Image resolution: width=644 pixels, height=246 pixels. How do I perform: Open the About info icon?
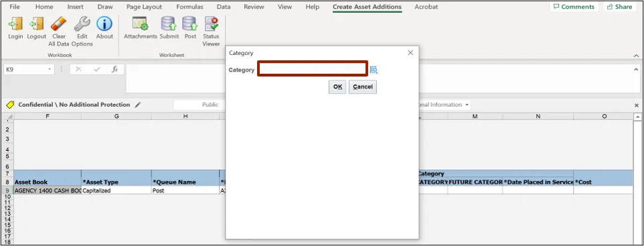(104, 24)
